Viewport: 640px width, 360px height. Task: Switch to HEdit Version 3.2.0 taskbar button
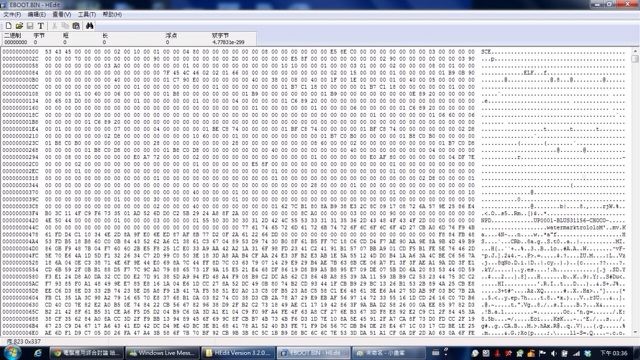238,353
